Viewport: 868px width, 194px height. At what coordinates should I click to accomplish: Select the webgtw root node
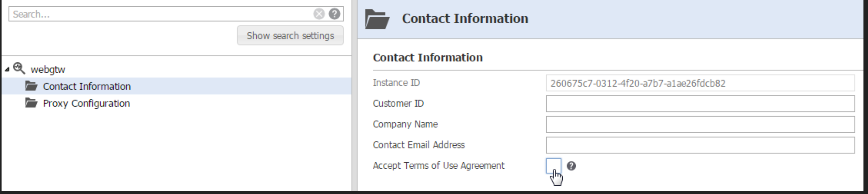[x=48, y=70]
